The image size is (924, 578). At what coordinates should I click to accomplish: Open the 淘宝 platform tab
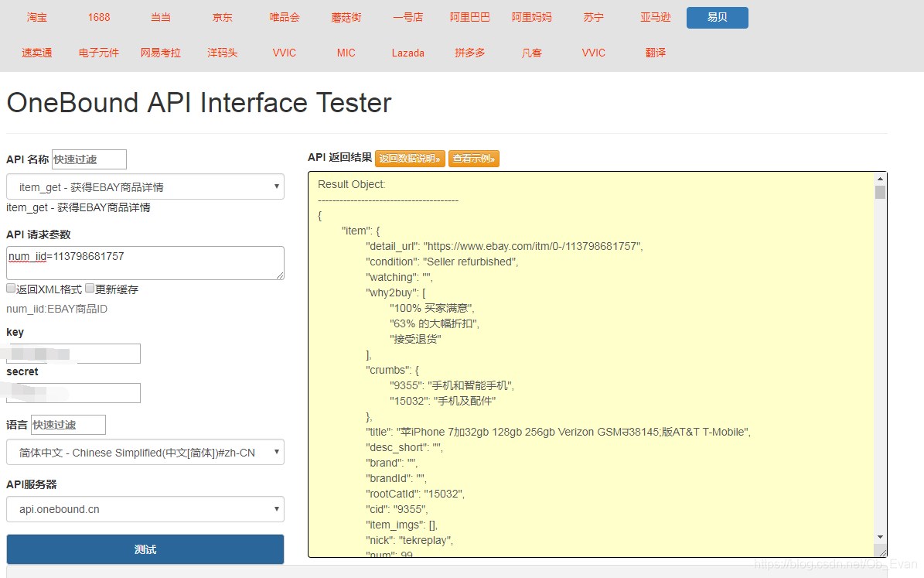[36, 18]
